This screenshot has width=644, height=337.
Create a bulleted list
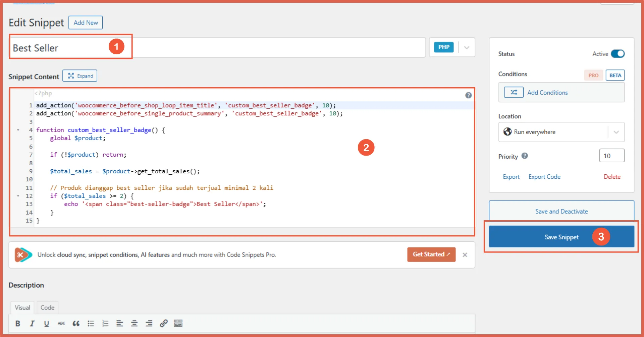(91, 323)
